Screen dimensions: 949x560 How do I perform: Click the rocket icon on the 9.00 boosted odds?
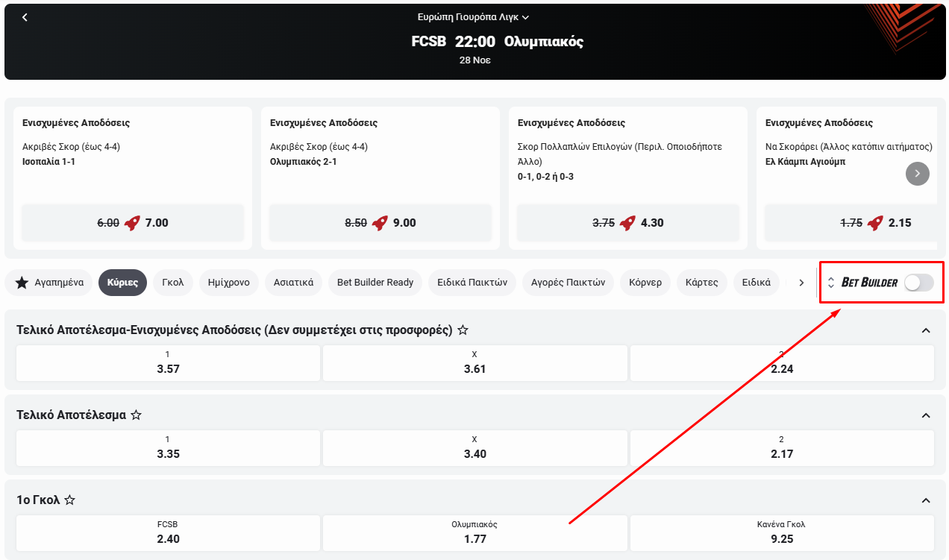(380, 223)
